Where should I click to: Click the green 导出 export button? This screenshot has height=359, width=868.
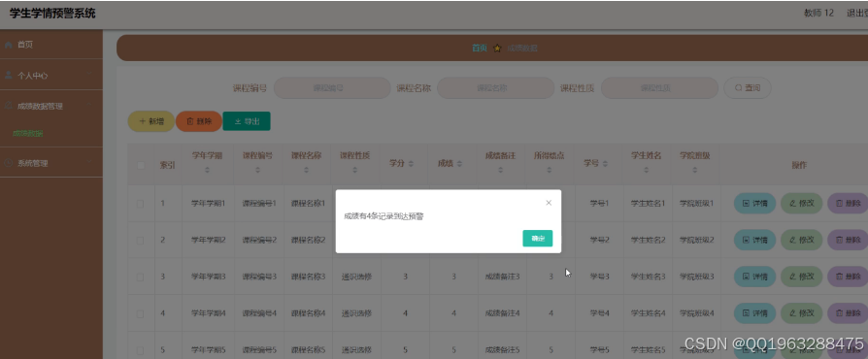tap(247, 121)
